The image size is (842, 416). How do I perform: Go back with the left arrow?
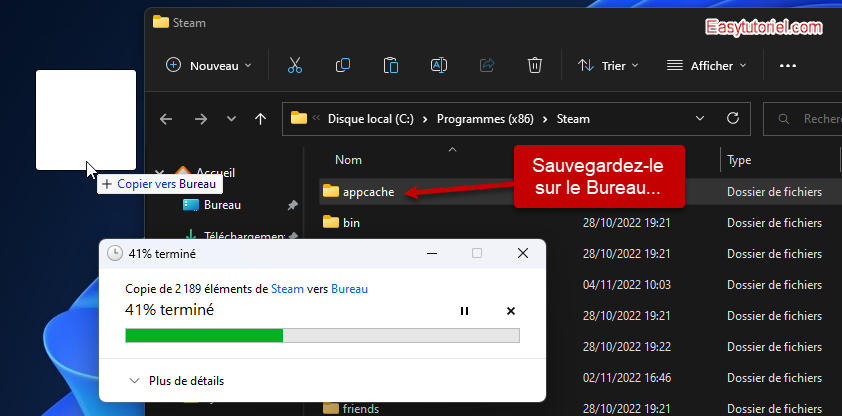(x=166, y=119)
